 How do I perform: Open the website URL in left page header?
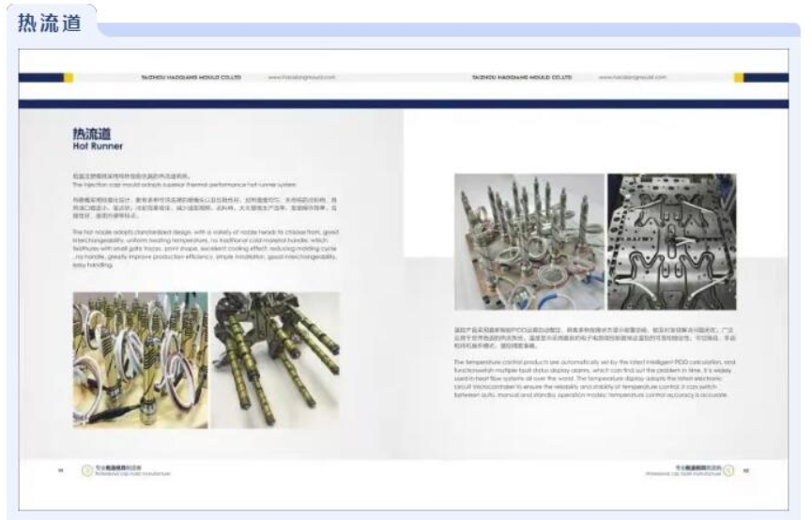pos(301,77)
